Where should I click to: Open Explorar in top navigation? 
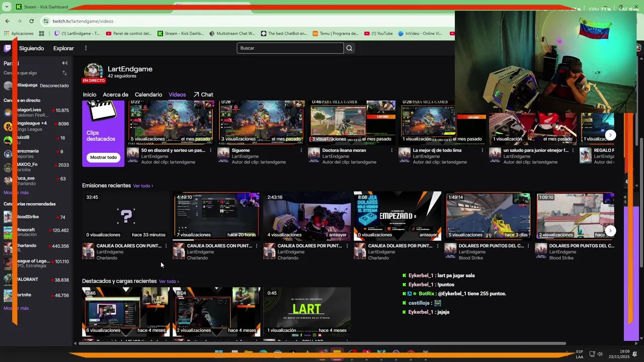(x=64, y=48)
